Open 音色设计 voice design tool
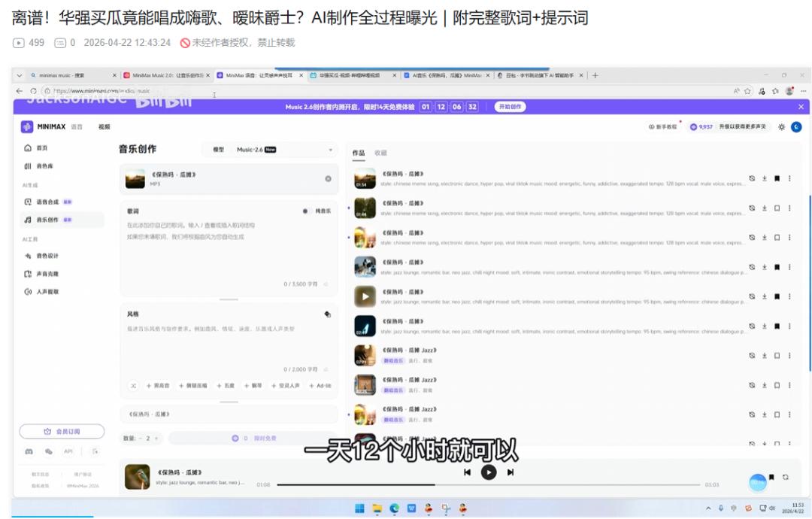This screenshot has width=812, height=519. pyautogui.click(x=41, y=256)
